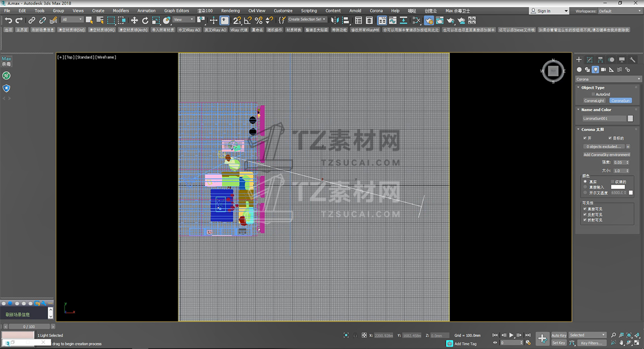644x349 pixels.
Task: Open the Utilities panel wrench icon
Action: point(633,60)
